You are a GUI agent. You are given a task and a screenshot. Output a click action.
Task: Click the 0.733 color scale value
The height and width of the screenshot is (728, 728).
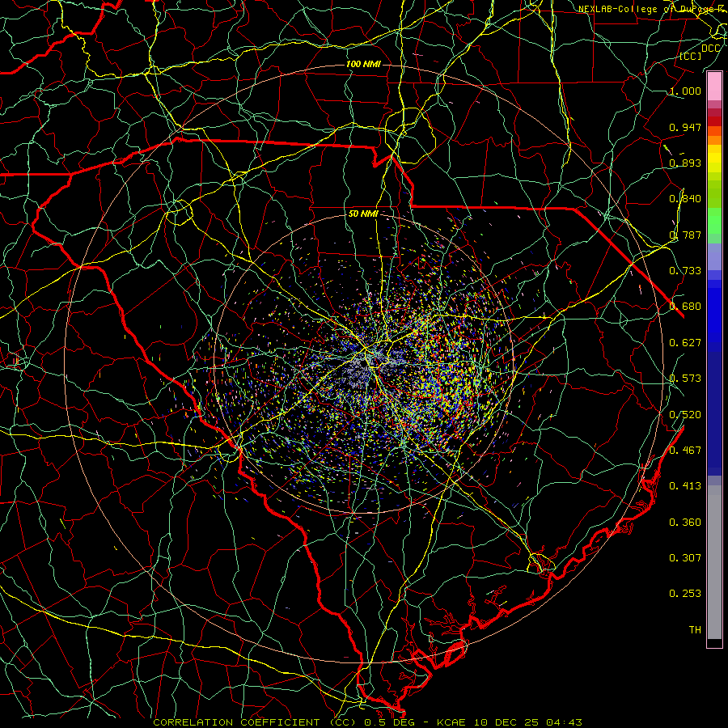685,271
